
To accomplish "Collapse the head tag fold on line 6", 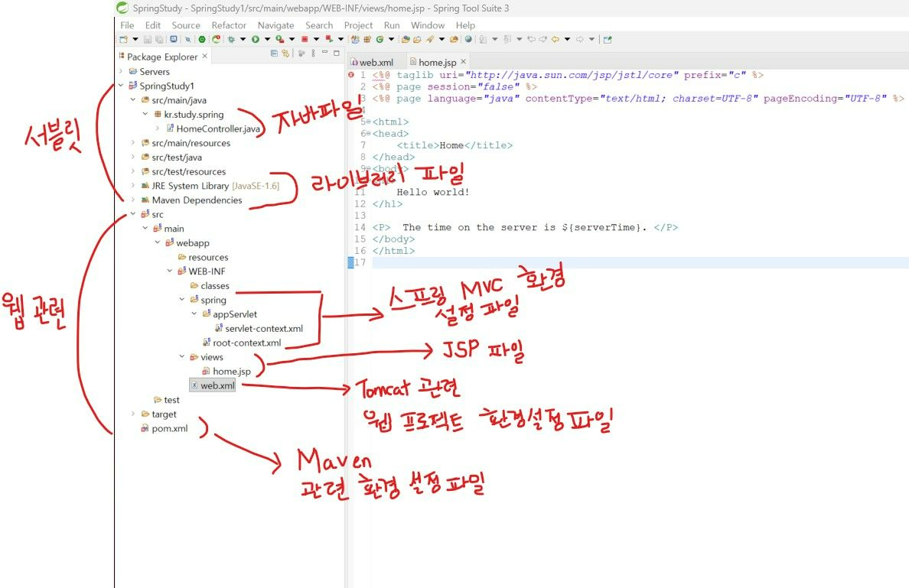I will (x=369, y=134).
